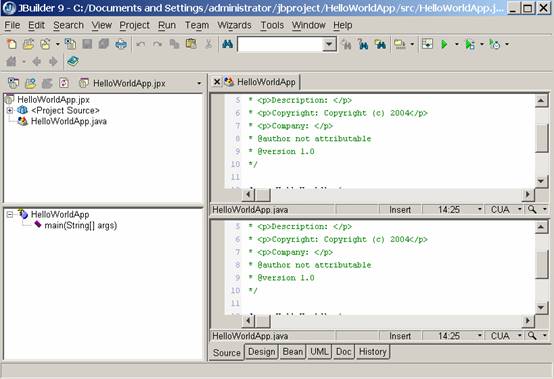Switch to the Design tab

(x=261, y=352)
